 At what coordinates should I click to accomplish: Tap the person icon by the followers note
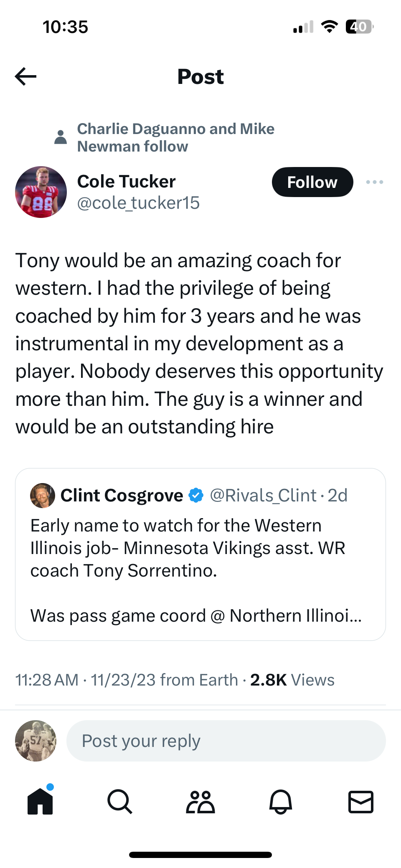61,137
